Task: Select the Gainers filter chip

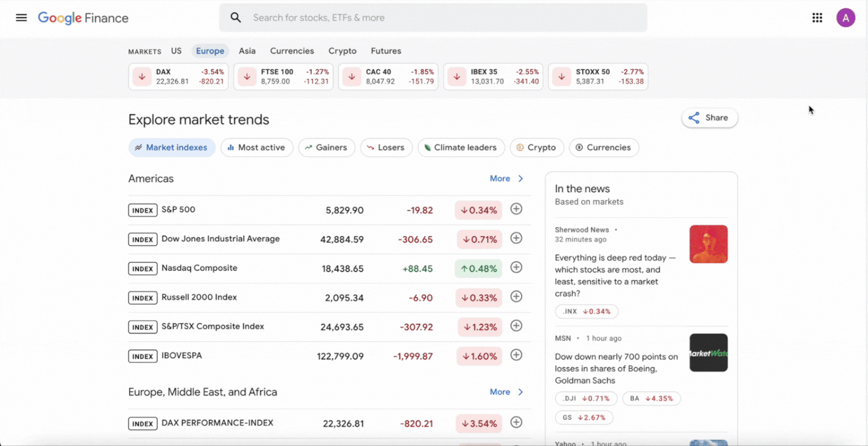Action: 327,148
